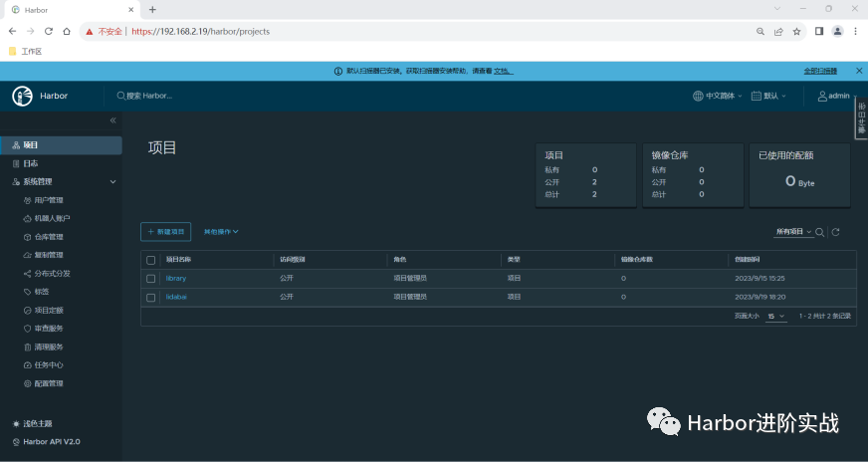Click the Harbor lighthouse logo icon
This screenshot has height=462, width=868.
pyautogui.click(x=22, y=96)
